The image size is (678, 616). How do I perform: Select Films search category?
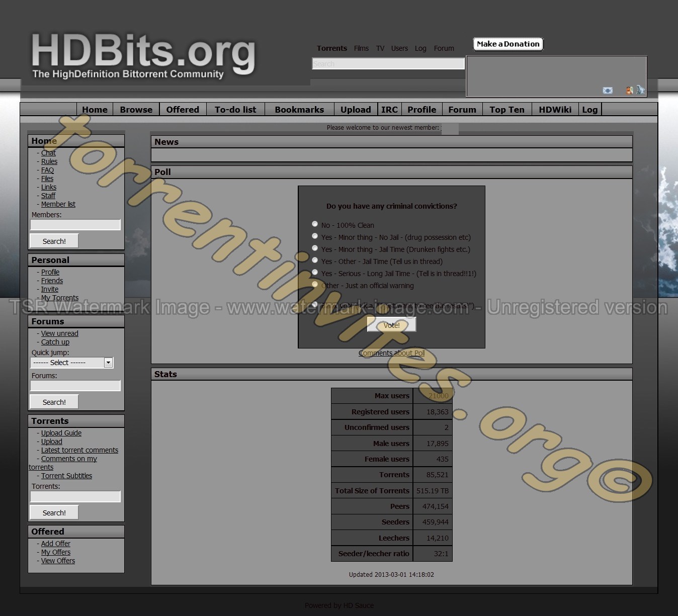[361, 48]
